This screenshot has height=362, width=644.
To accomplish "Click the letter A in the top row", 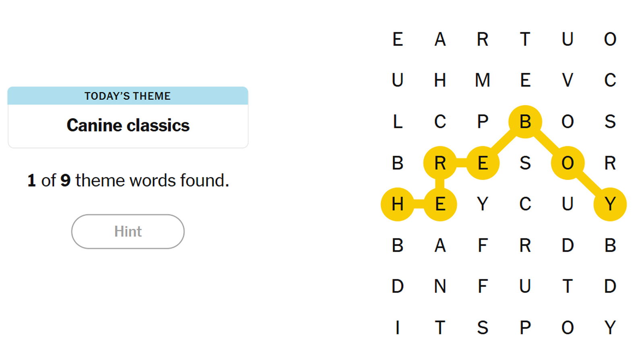I will pyautogui.click(x=440, y=39).
